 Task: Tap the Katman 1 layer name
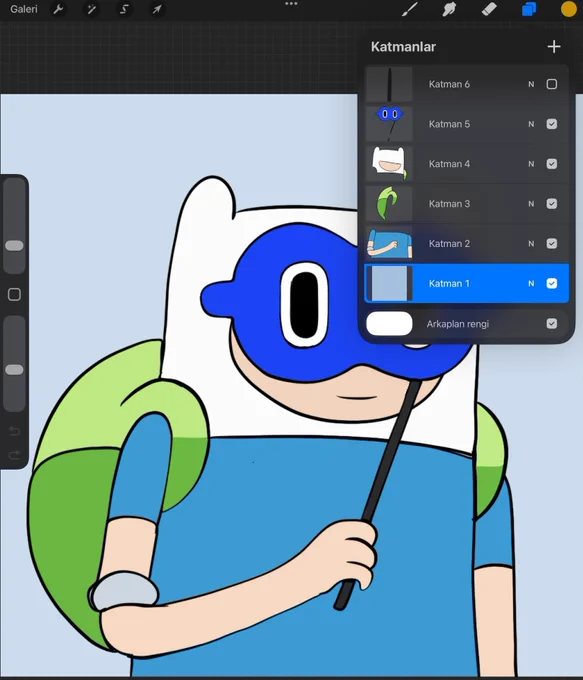pos(449,284)
